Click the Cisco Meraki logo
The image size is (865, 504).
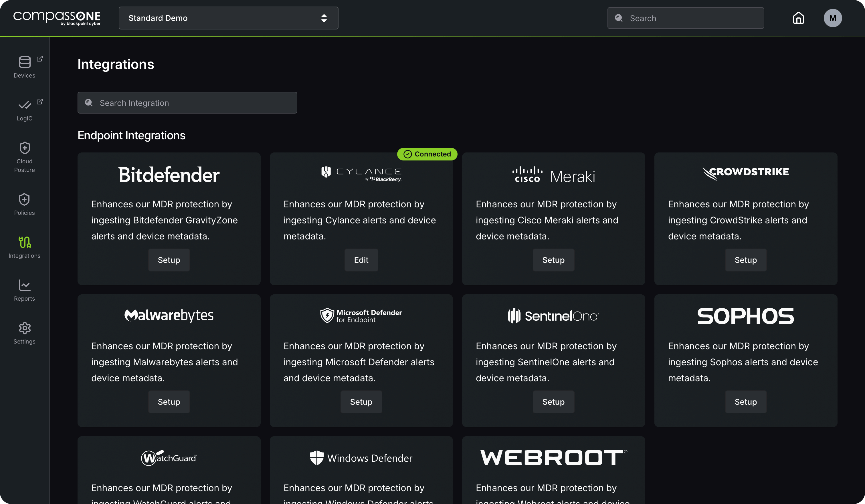(553, 175)
